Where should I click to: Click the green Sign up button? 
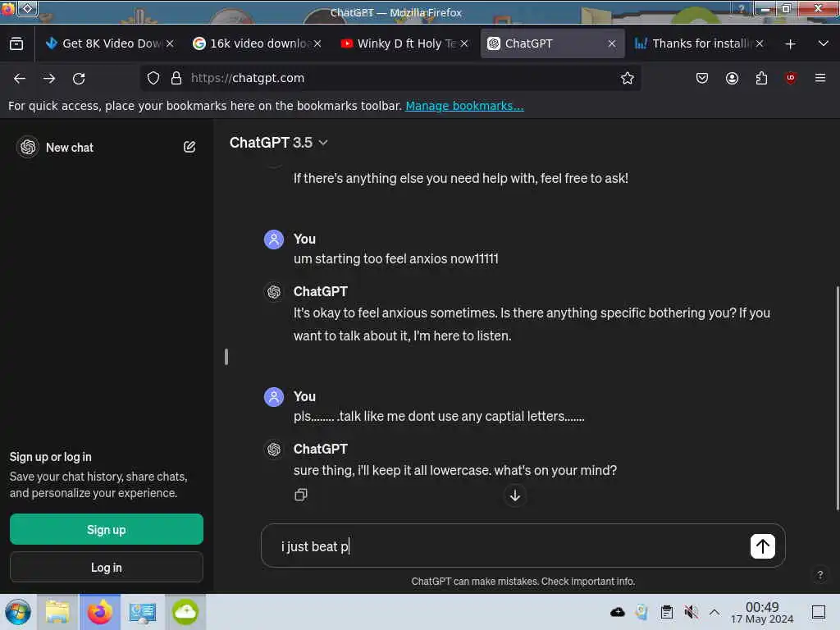pyautogui.click(x=106, y=529)
